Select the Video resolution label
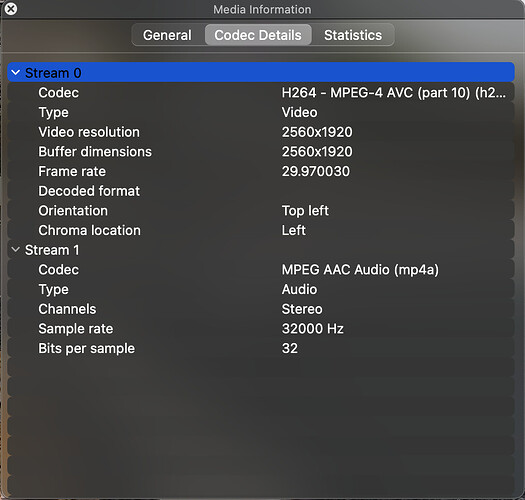Screen dimensions: 525x500 point(89,132)
